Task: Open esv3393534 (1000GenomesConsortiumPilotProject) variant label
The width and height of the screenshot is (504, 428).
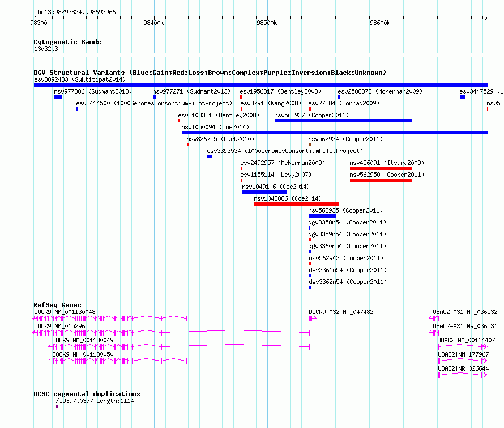Action: pos(285,151)
